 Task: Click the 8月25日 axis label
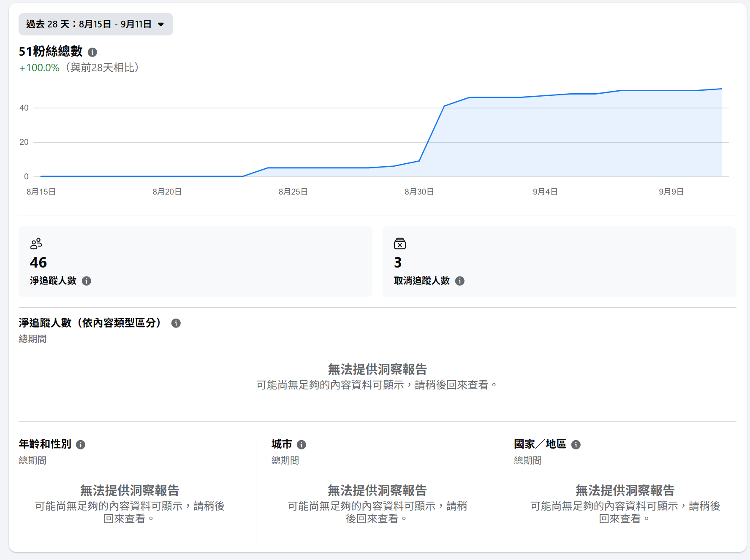pyautogui.click(x=293, y=192)
